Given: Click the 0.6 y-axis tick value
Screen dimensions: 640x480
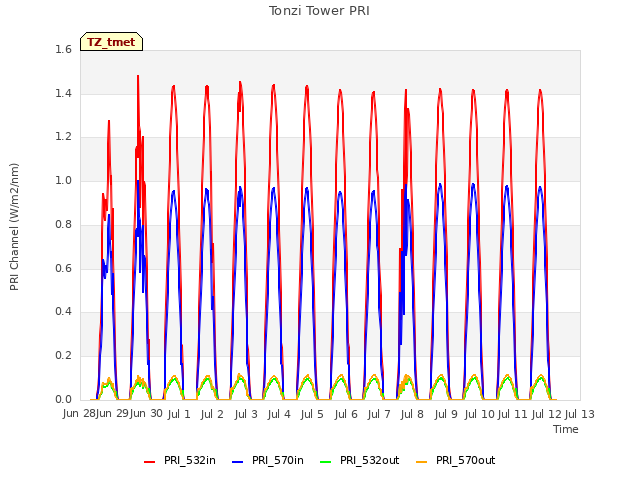Looking at the screenshot, I should coord(63,268).
